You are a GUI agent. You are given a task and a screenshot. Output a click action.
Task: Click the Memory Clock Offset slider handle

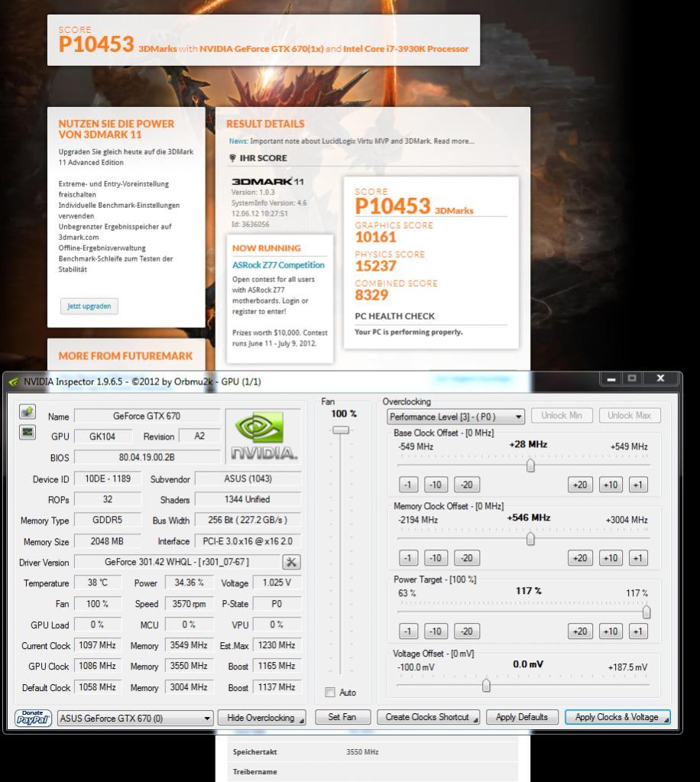(530, 539)
